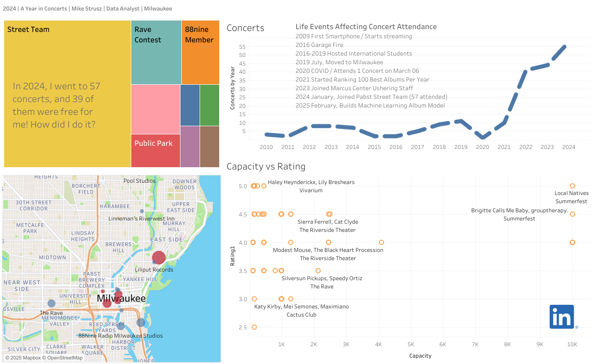
Task: Select the large red circle near Milwaukee label
Action: point(107,304)
